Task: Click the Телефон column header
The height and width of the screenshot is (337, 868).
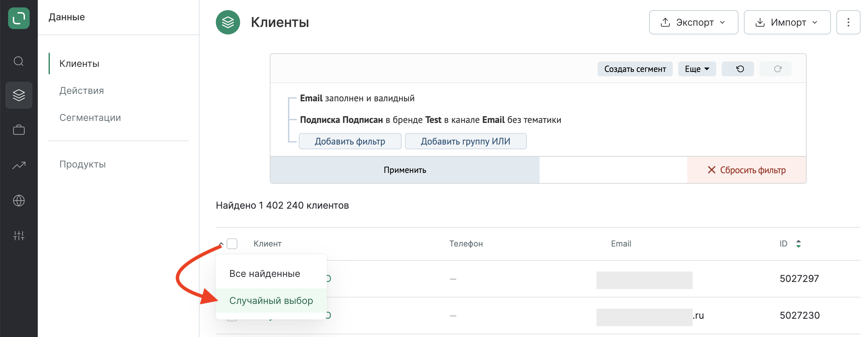Action: 466,243
